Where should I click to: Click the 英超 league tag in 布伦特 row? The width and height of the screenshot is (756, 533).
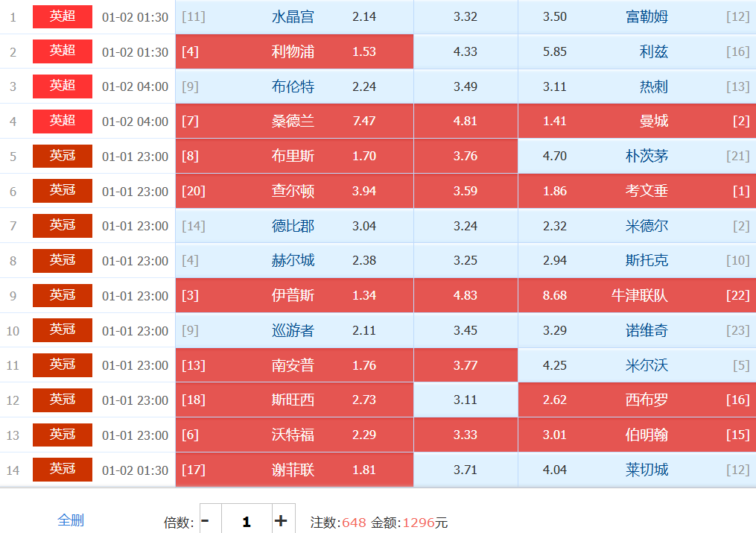coord(63,86)
